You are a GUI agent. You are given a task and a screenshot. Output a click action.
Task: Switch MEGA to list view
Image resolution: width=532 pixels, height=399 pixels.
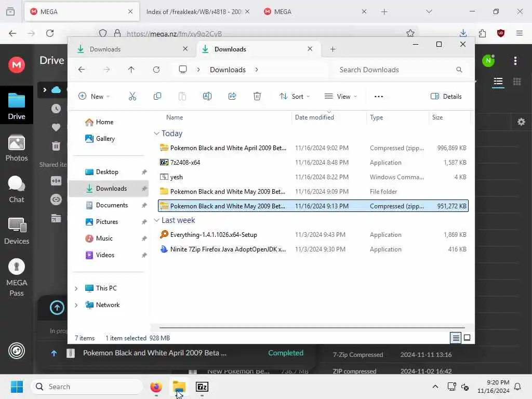point(498,82)
